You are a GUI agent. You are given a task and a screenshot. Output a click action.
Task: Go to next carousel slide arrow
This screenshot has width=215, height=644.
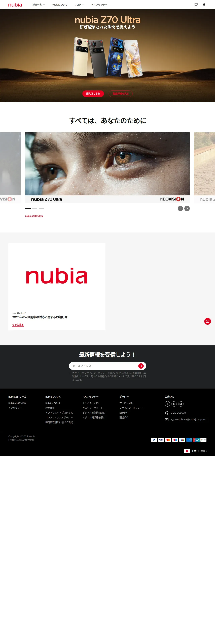click(187, 208)
